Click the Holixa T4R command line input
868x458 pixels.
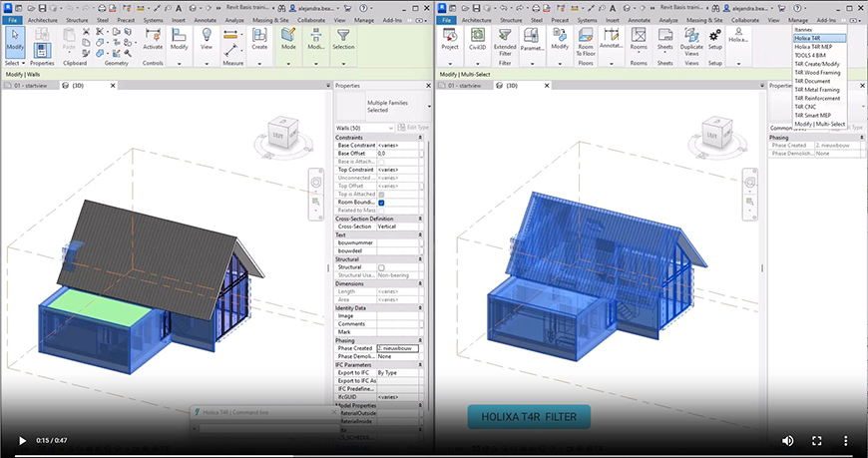[268, 428]
